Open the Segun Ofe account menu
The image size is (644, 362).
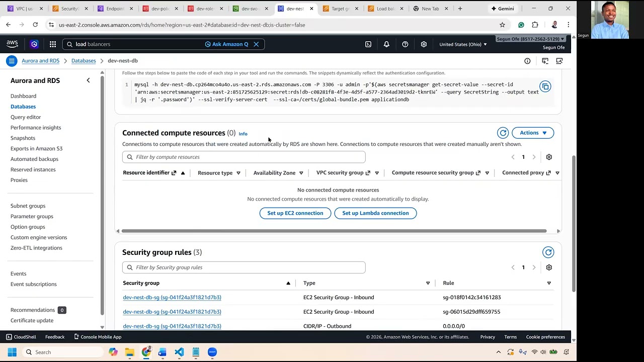coord(530,39)
